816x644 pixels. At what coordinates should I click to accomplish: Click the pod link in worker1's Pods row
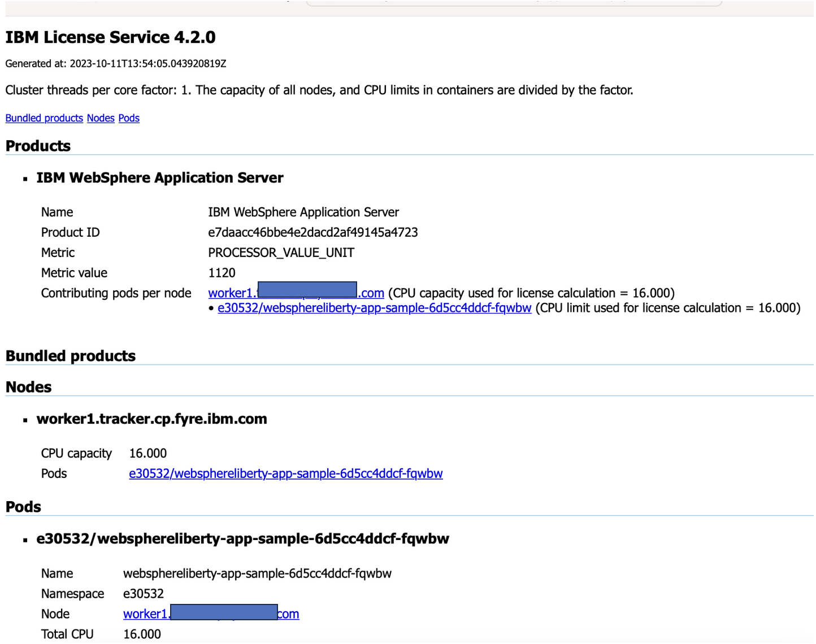click(285, 473)
